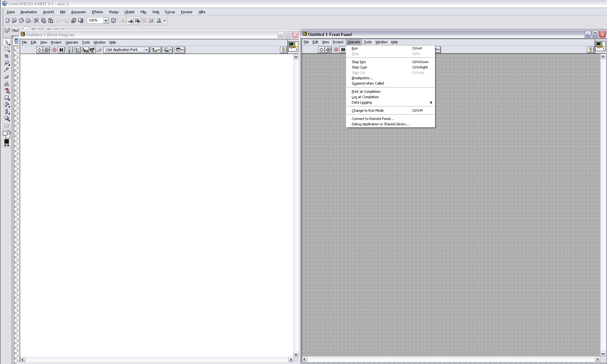Choose the Red Eye Removal tool
The height and width of the screenshot is (364, 607).
[x=7, y=91]
